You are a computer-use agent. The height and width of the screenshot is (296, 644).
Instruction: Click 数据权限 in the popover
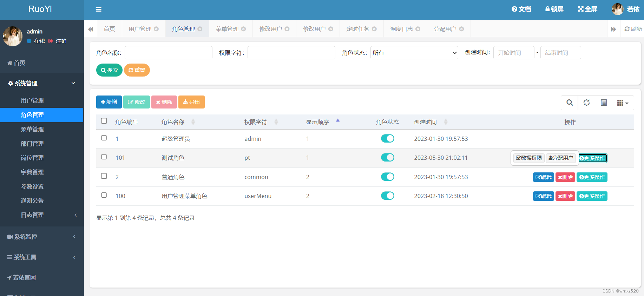click(529, 158)
